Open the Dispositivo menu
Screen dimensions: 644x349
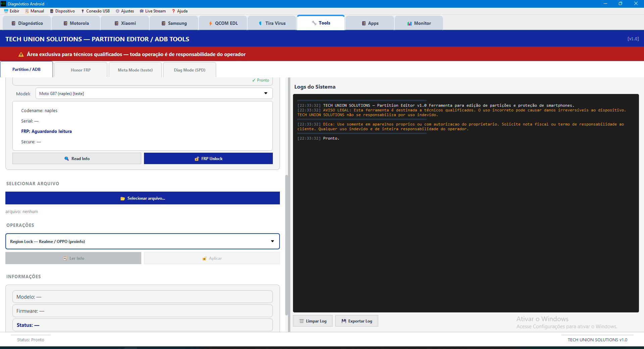62,11
